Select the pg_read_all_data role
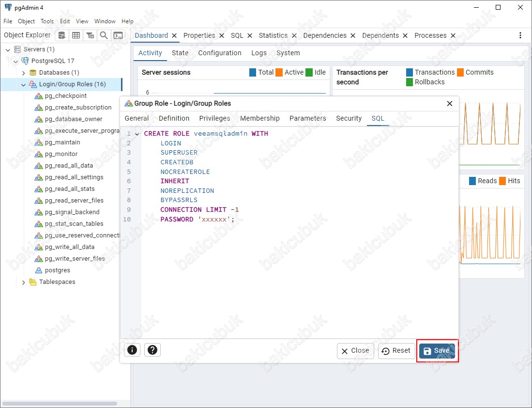The height and width of the screenshot is (408, 532). [x=69, y=165]
